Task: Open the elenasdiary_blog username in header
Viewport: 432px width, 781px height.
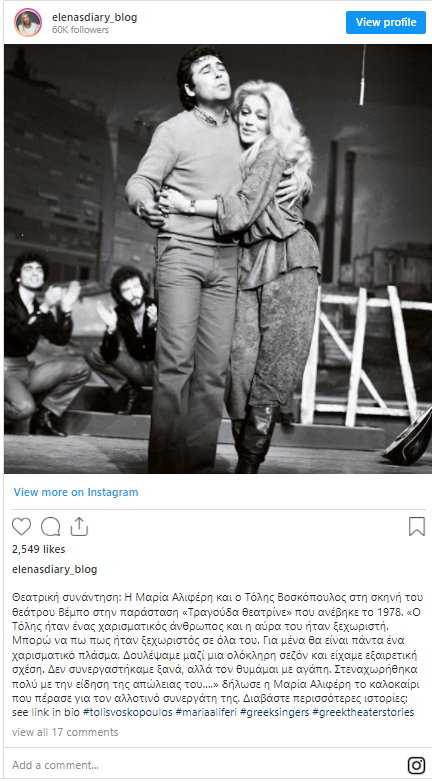Action: coord(95,17)
